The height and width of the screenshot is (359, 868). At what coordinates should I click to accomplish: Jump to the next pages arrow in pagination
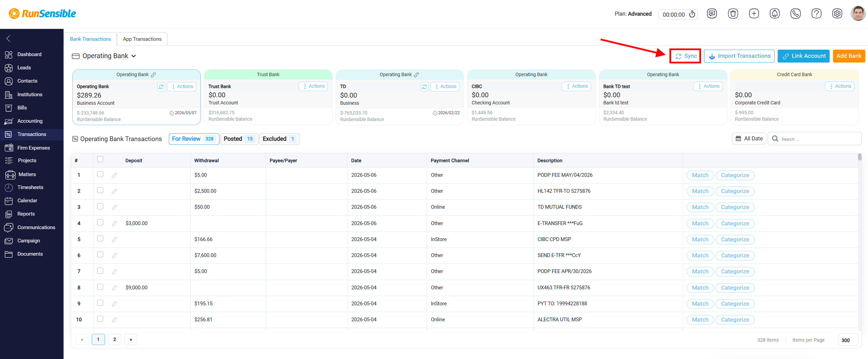coord(131,340)
